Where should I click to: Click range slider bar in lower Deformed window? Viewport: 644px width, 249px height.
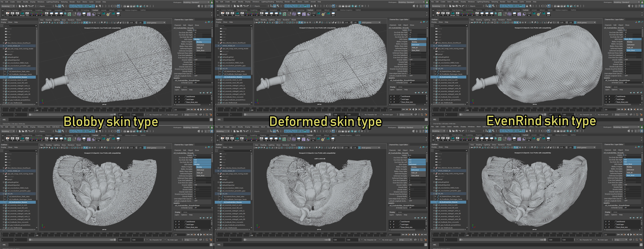point(287,240)
